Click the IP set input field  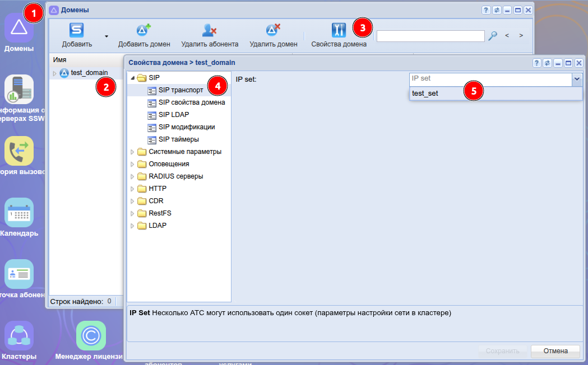[490, 79]
